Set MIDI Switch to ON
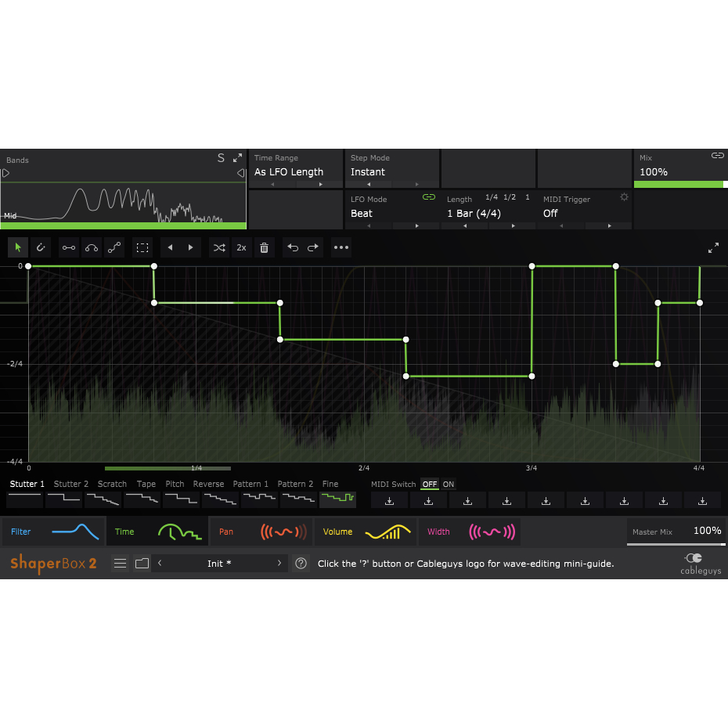The image size is (728, 728). [448, 485]
